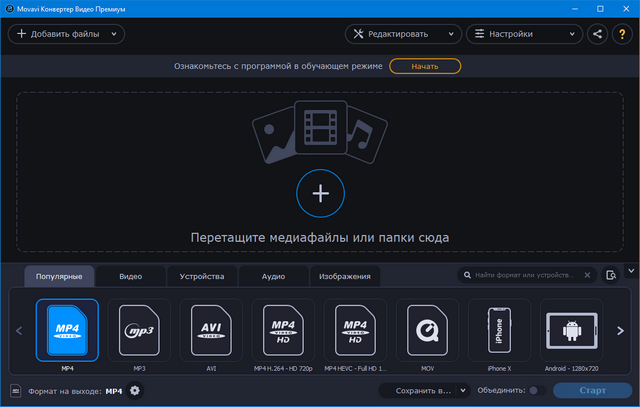The width and height of the screenshot is (640, 407).
Task: Choose the iPhone X device preset
Action: (500, 331)
